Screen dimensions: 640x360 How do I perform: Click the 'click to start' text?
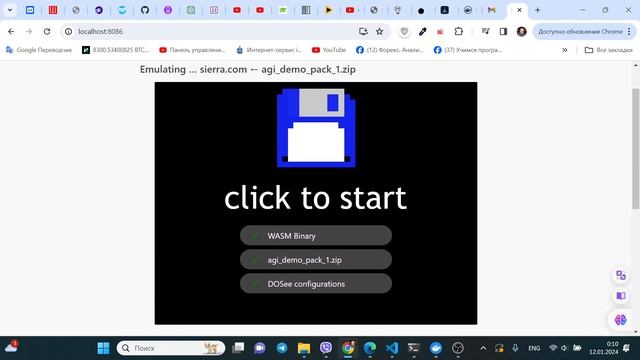tap(316, 198)
